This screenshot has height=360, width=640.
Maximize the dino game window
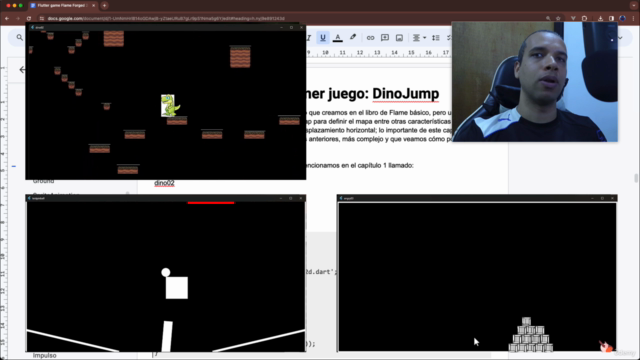(291, 27)
